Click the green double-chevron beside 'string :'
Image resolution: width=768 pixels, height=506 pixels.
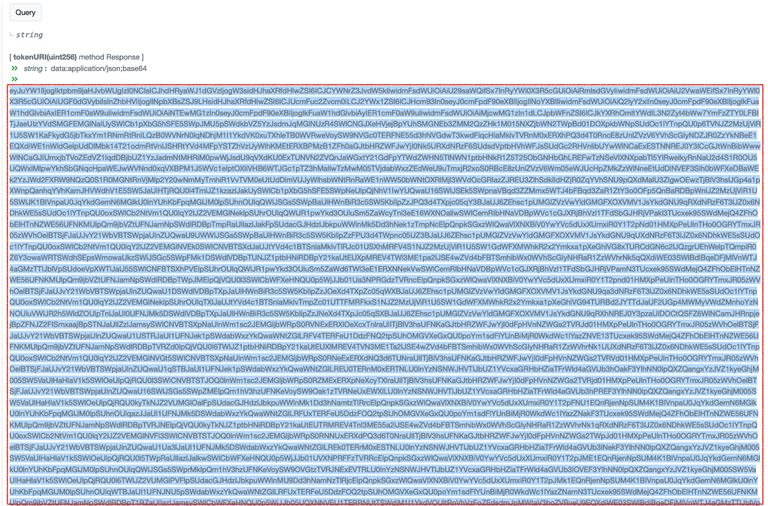tap(14, 68)
